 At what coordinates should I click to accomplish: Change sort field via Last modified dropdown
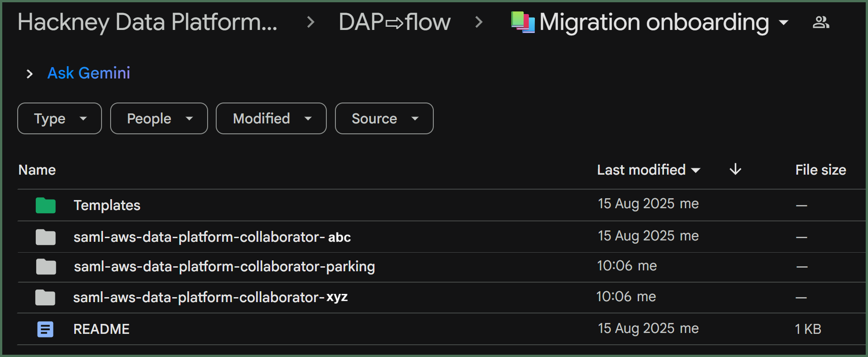tap(649, 170)
